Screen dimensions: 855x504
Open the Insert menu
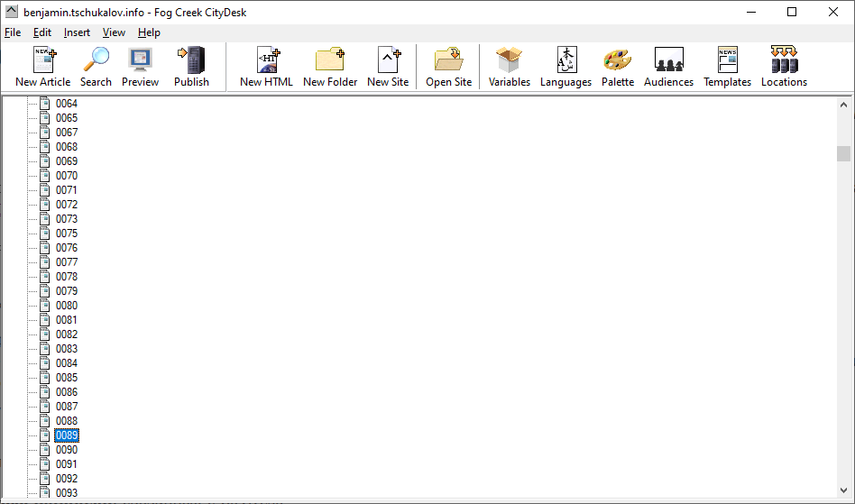point(77,32)
